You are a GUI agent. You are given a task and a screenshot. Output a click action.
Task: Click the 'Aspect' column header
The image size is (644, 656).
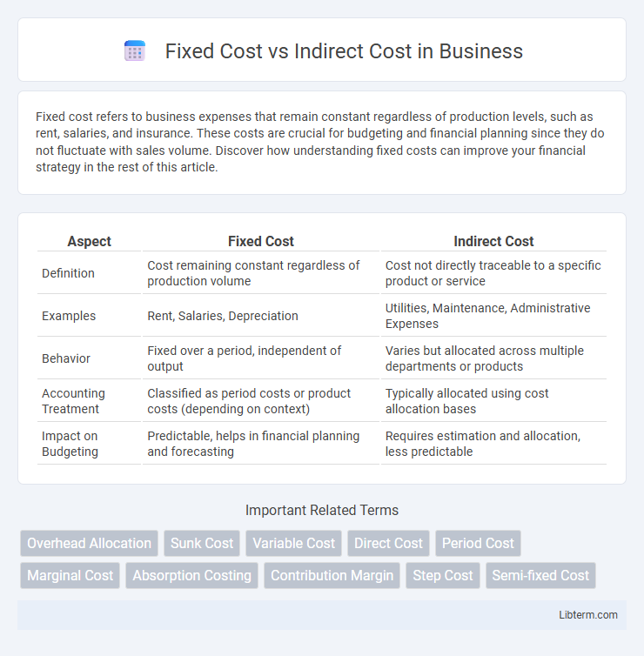(x=89, y=241)
